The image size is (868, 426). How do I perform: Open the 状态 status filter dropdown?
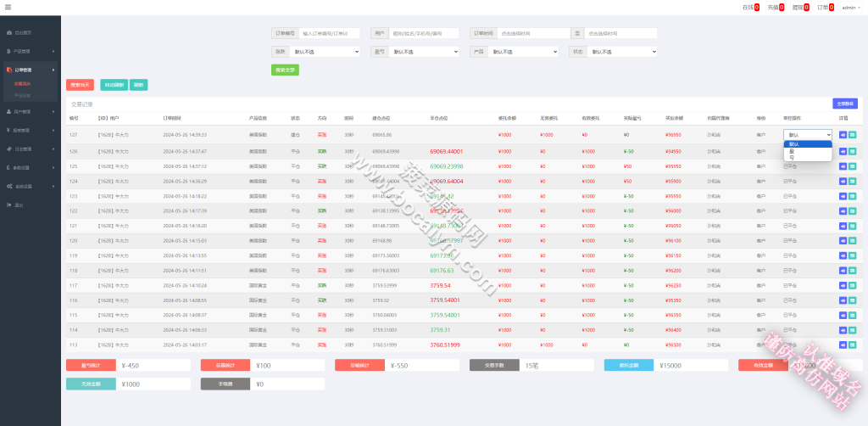click(622, 52)
